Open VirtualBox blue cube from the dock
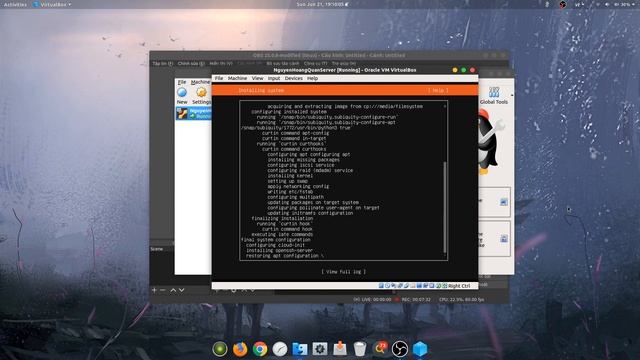This screenshot has height=360, width=640. [x=420, y=349]
